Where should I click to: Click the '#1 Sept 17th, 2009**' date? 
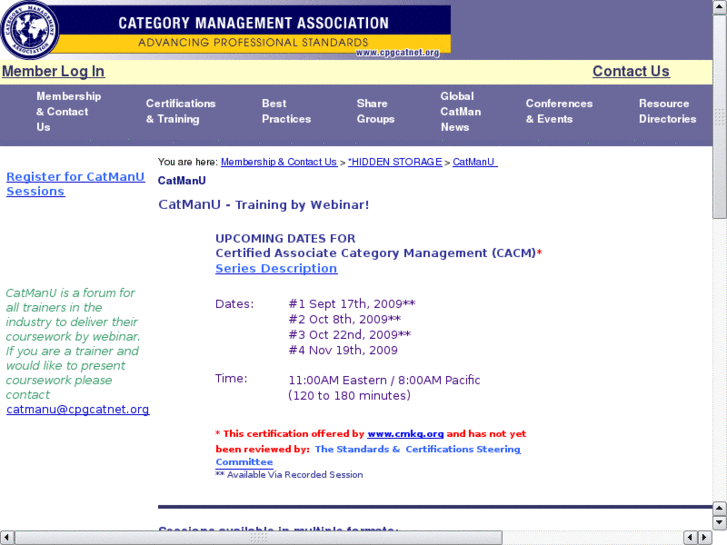(352, 304)
